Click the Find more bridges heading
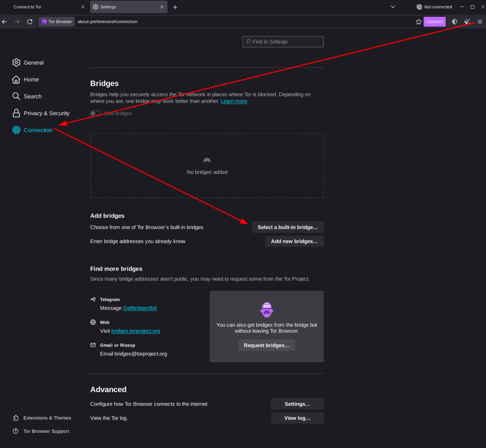486x448 pixels. pyautogui.click(x=116, y=269)
